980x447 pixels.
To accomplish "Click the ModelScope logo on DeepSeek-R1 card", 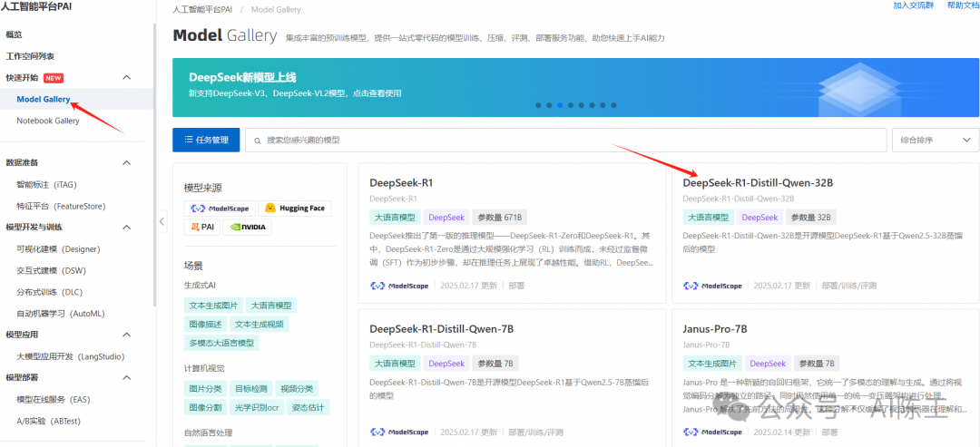I will click(398, 286).
